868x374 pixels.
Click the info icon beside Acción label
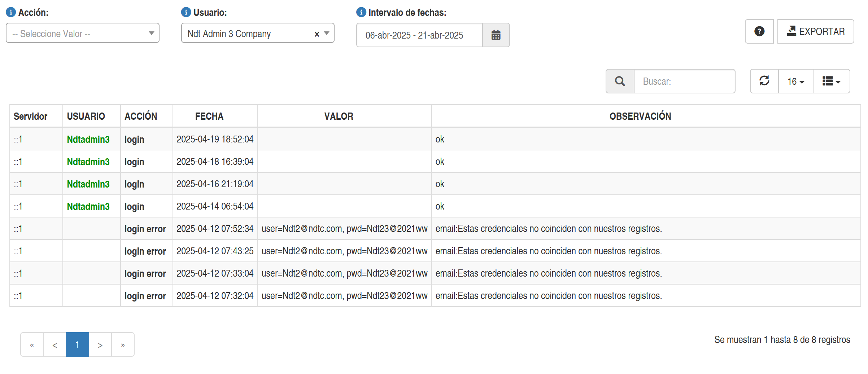11,12
